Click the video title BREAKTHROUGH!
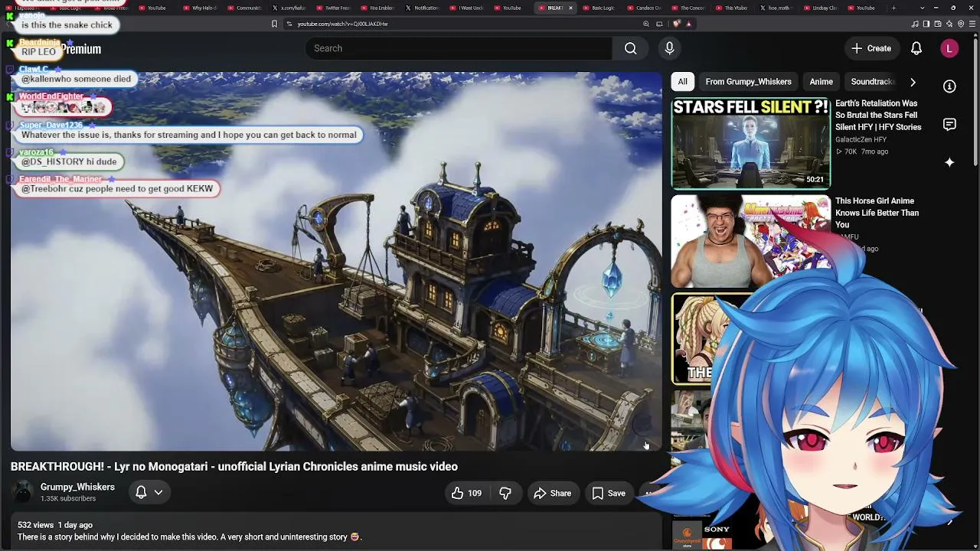Viewport: 980px width, 551px height. (x=234, y=467)
